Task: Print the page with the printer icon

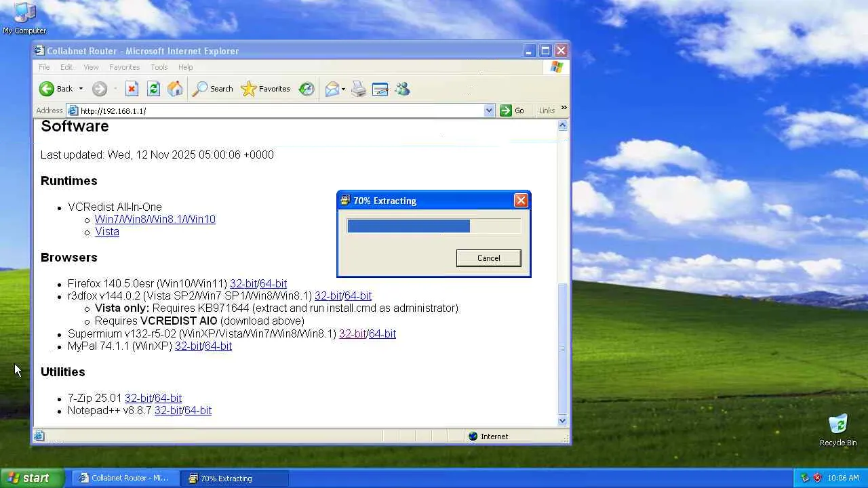Action: tap(359, 89)
